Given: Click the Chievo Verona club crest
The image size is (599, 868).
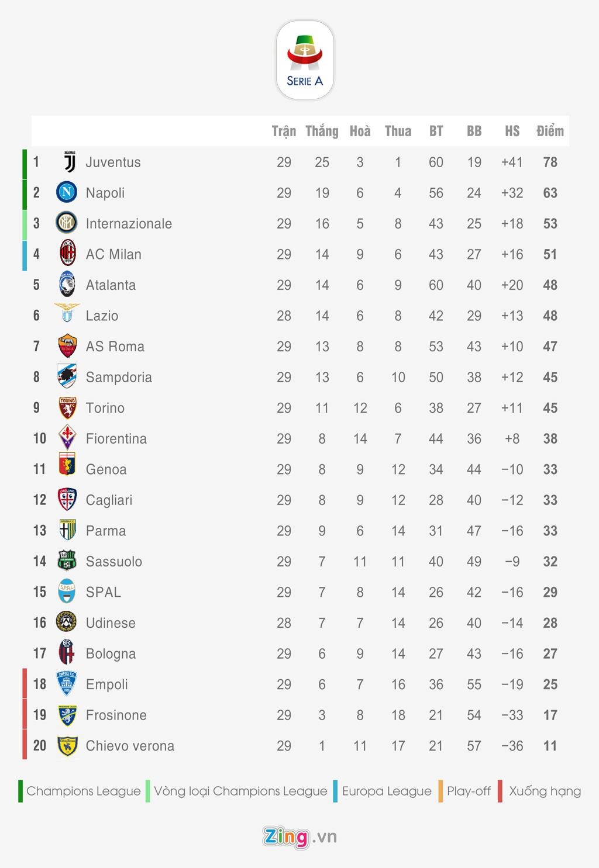Looking at the screenshot, I should point(67,746).
